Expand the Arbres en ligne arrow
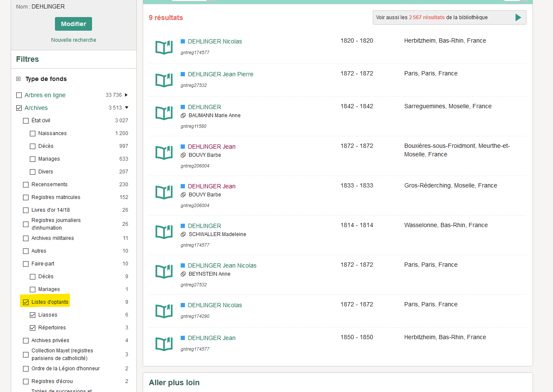Viewport: 553px width, 392px height. 127,95
